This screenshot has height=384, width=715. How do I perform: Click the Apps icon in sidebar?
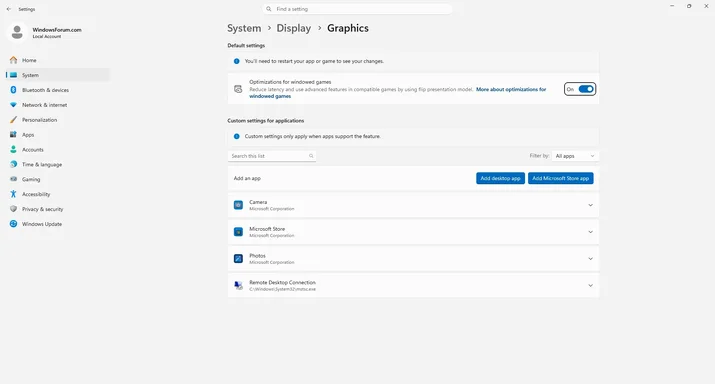pos(14,135)
